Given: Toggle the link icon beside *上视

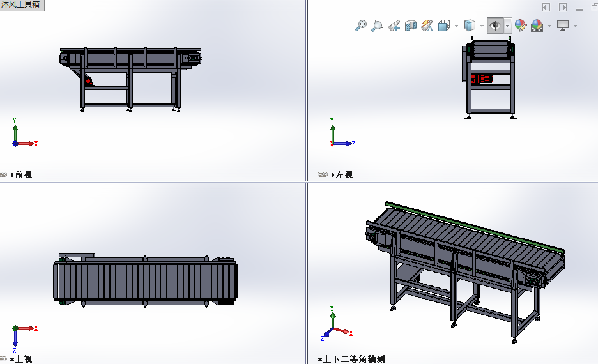Looking at the screenshot, I should tap(3, 359).
